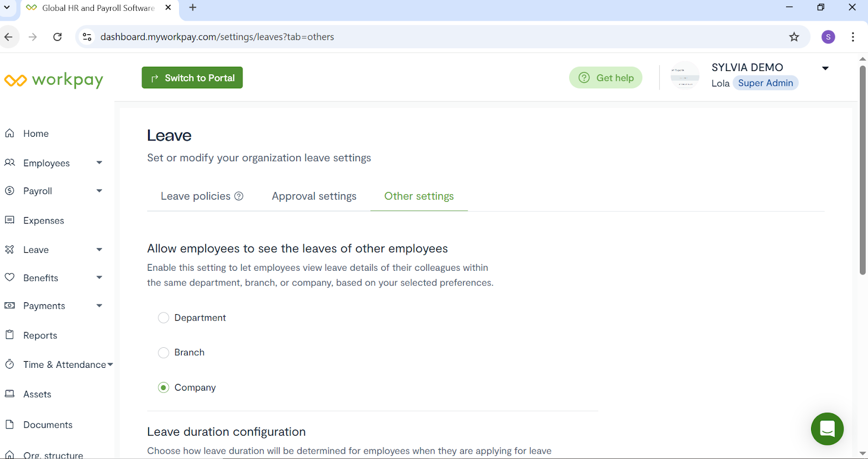Click the Expenses sidebar icon
The image size is (868, 459).
point(10,220)
